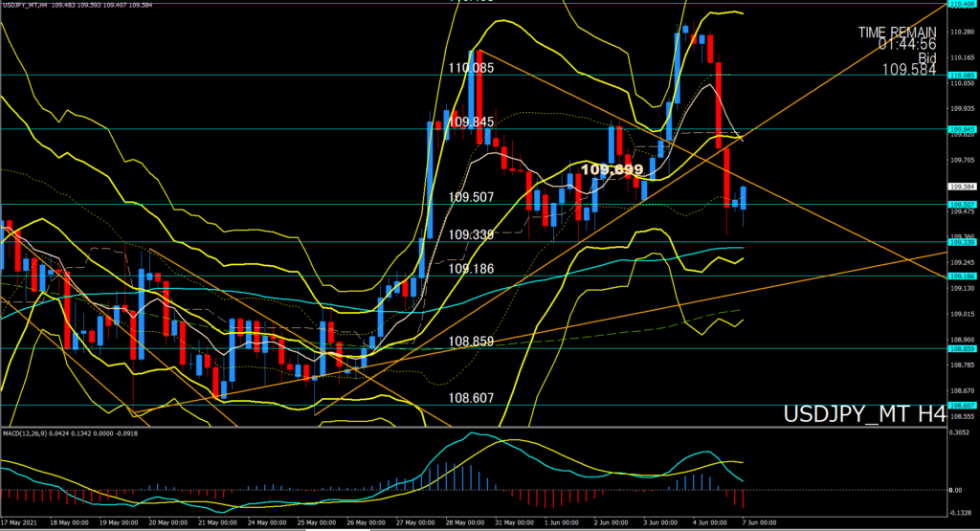980x531 pixels.
Task: Select MACD scale value '0.3052'
Action: 959,432
